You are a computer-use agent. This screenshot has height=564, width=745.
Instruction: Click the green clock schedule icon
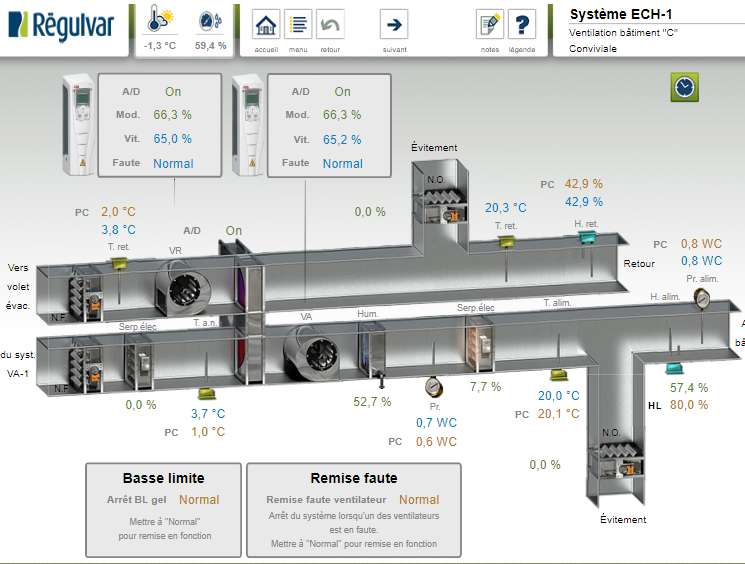(x=684, y=87)
